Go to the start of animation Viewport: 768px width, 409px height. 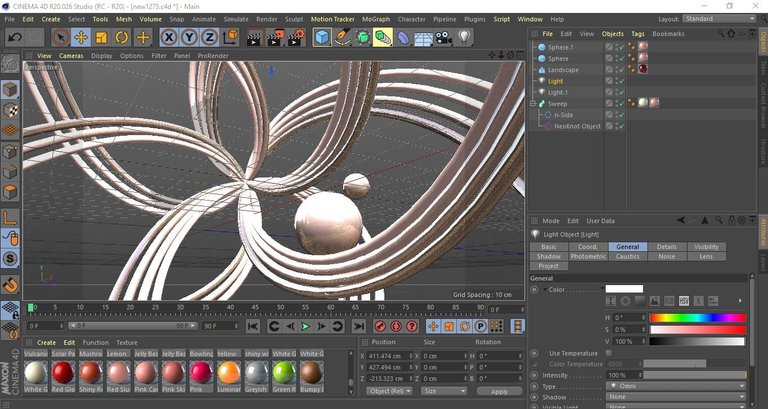pyautogui.click(x=253, y=326)
